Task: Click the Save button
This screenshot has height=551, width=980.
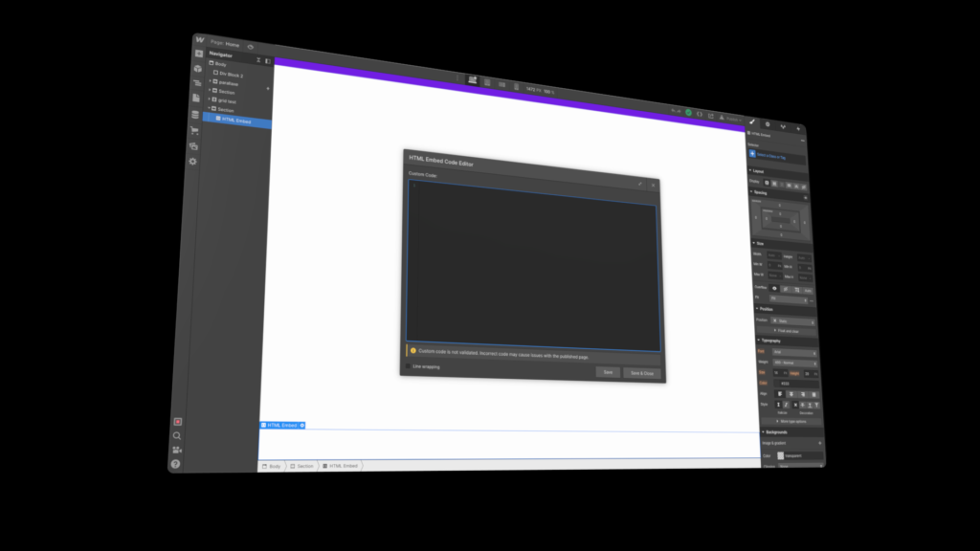Action: [608, 372]
